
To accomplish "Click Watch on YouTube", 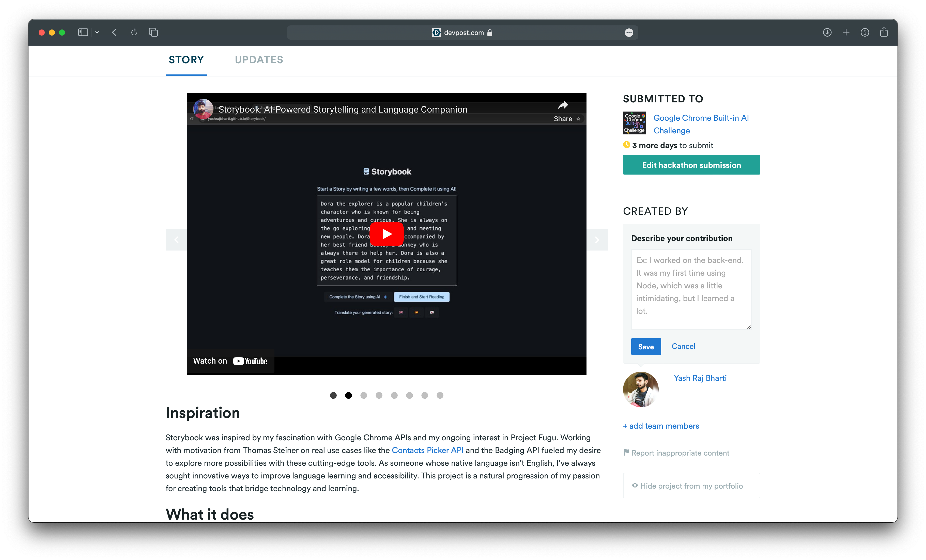I will (x=230, y=361).
